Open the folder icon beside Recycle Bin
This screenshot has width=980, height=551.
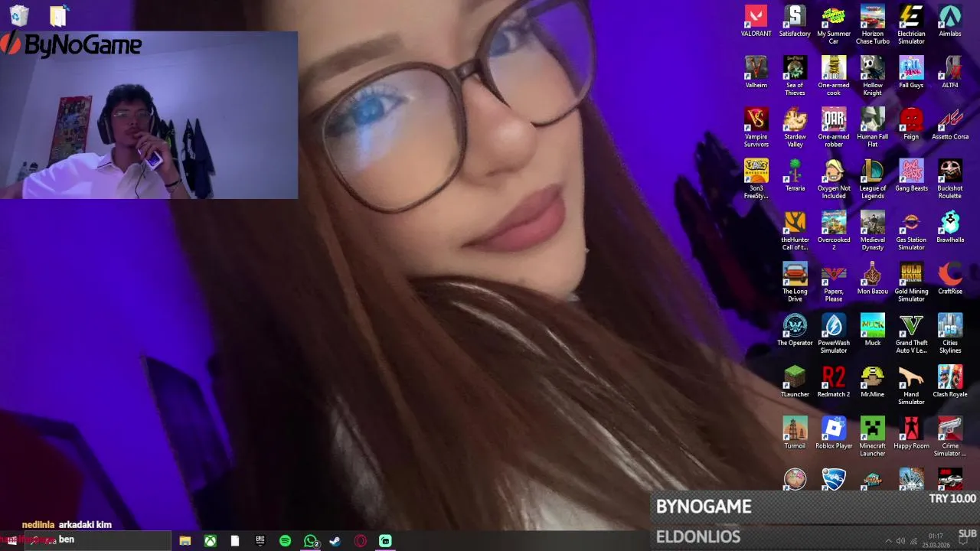point(58,15)
